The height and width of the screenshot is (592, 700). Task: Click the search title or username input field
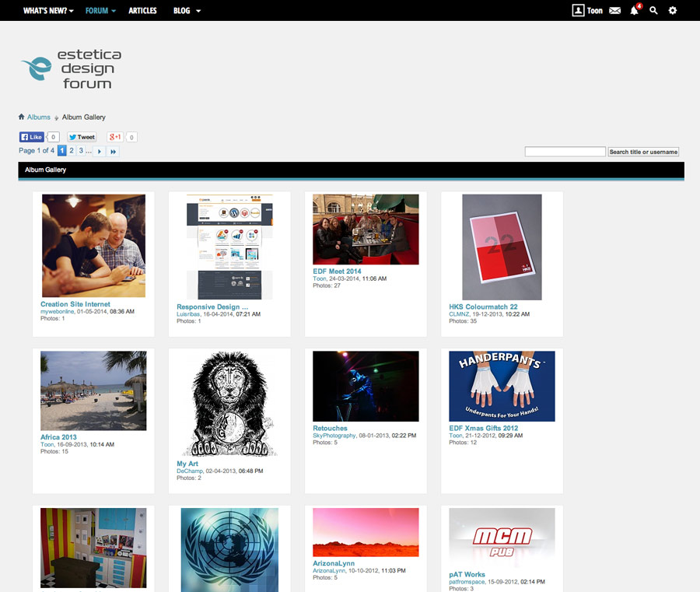pos(565,152)
